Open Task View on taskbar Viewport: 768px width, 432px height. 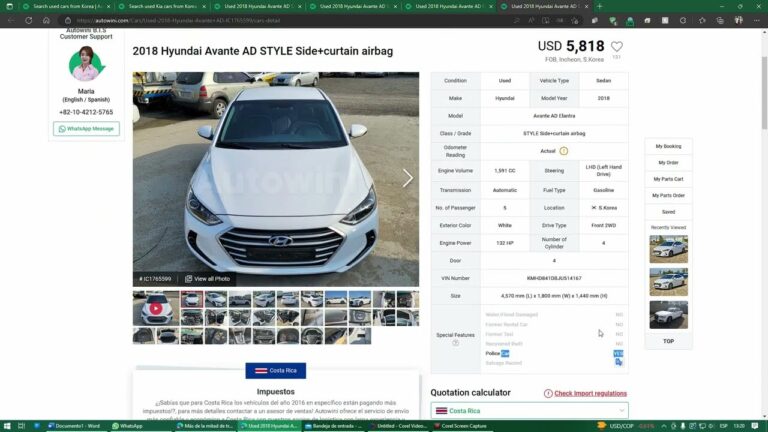tap(22, 426)
